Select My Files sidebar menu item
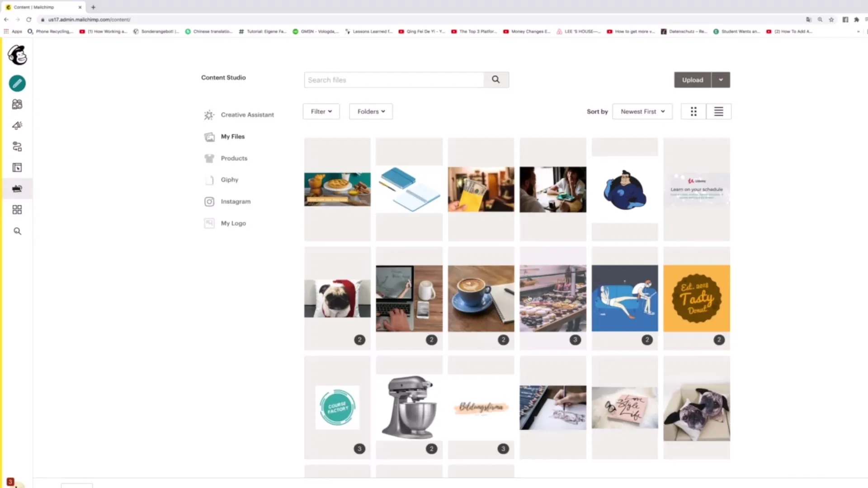Screen dimensions: 868x488 [232, 136]
